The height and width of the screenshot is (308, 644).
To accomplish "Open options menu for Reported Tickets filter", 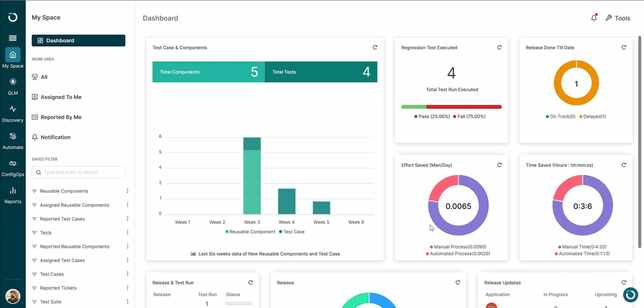I will coord(128,287).
